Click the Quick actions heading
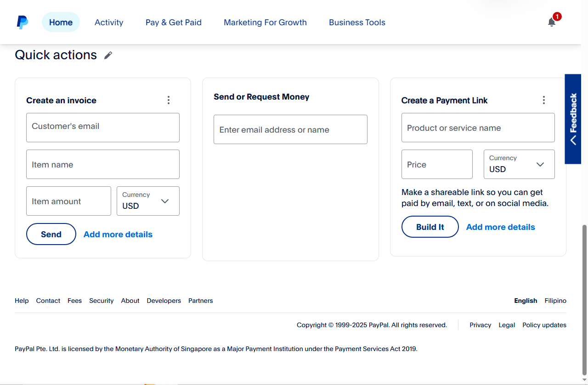The width and height of the screenshot is (588, 385). point(56,55)
